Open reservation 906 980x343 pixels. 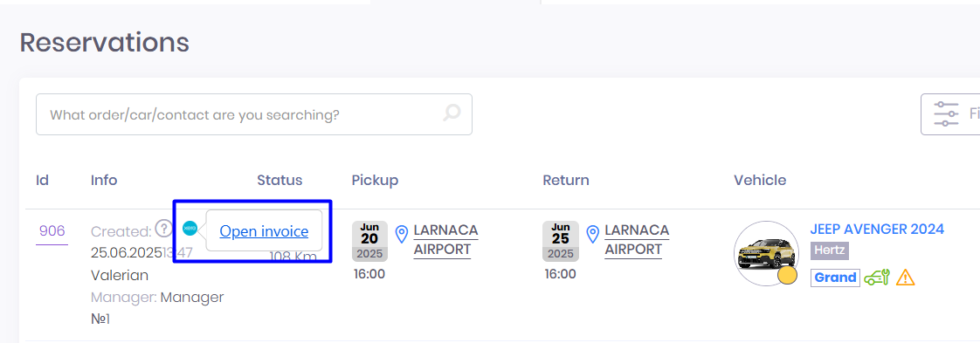click(x=52, y=231)
